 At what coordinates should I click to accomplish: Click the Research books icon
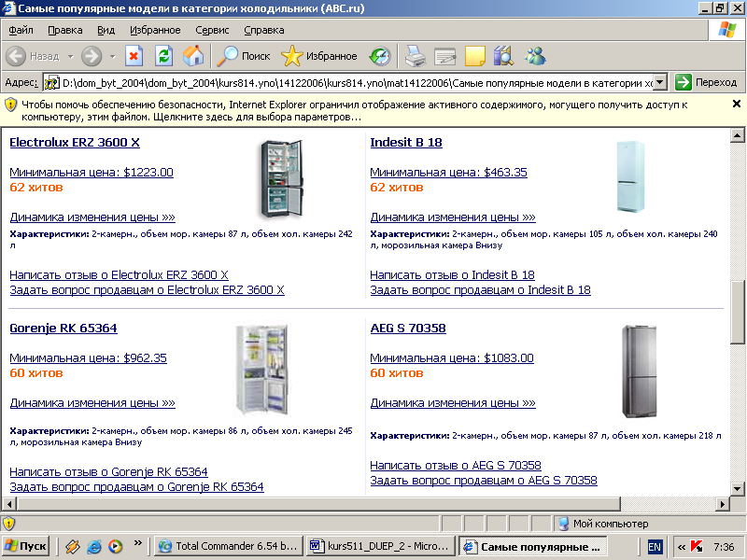[503, 56]
